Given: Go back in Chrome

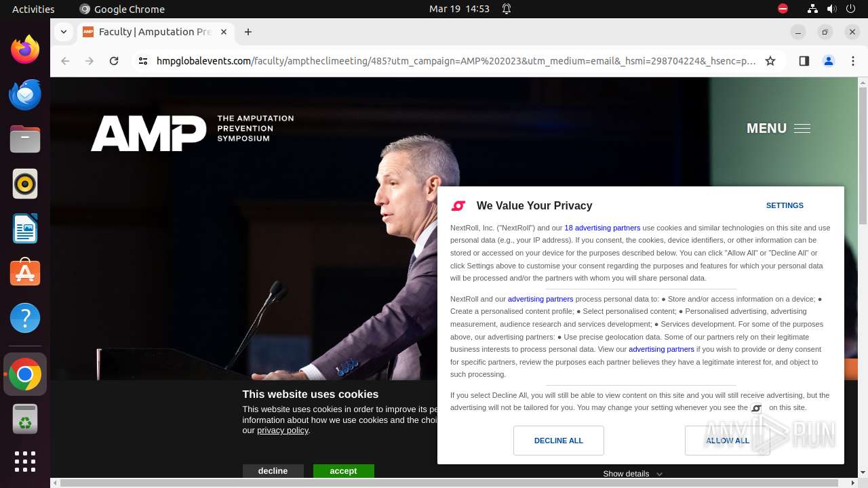Looking at the screenshot, I should pyautogui.click(x=65, y=61).
